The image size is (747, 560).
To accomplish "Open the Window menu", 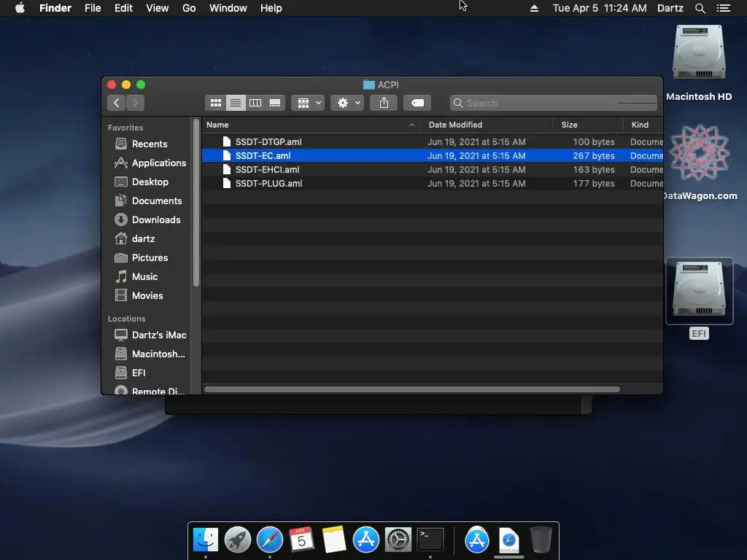I will (228, 8).
